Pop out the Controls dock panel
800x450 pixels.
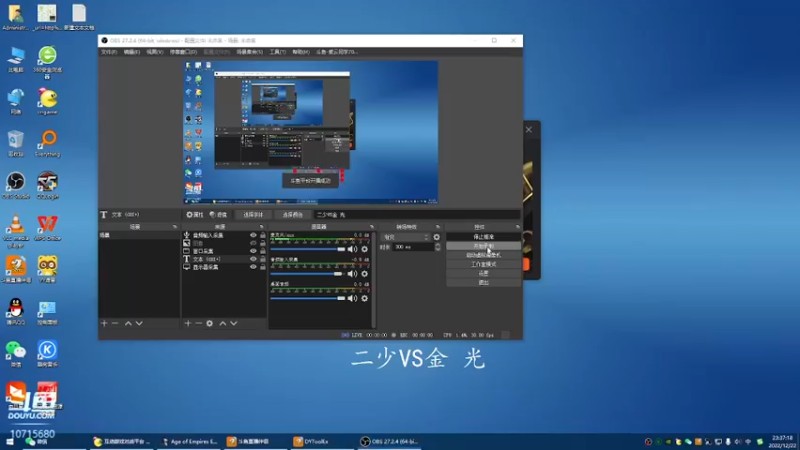point(517,227)
